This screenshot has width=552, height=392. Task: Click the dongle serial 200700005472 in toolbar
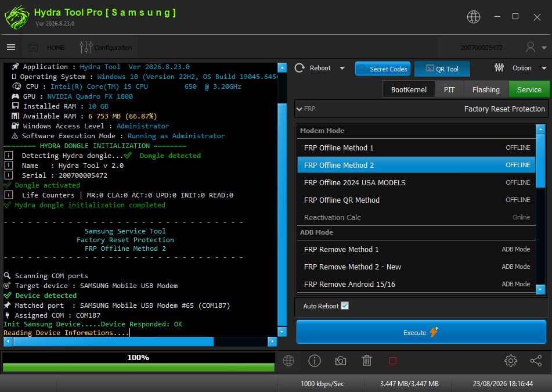coord(482,48)
